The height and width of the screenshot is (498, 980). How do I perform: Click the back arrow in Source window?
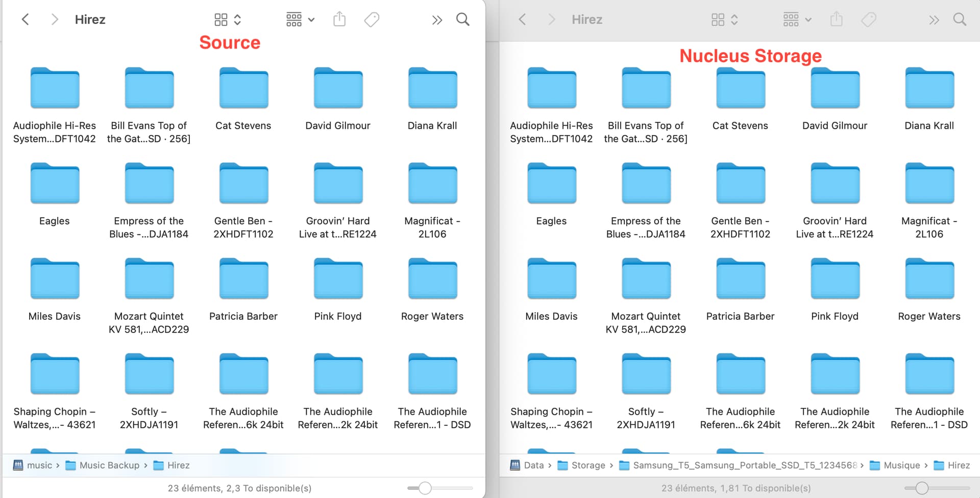25,20
